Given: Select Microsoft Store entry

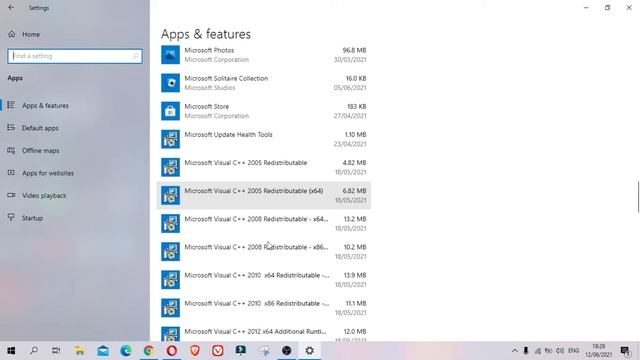Looking at the screenshot, I should click(x=264, y=111).
